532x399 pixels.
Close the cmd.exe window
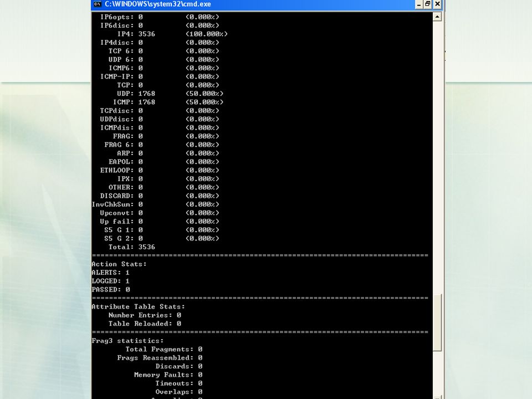coord(437,4)
